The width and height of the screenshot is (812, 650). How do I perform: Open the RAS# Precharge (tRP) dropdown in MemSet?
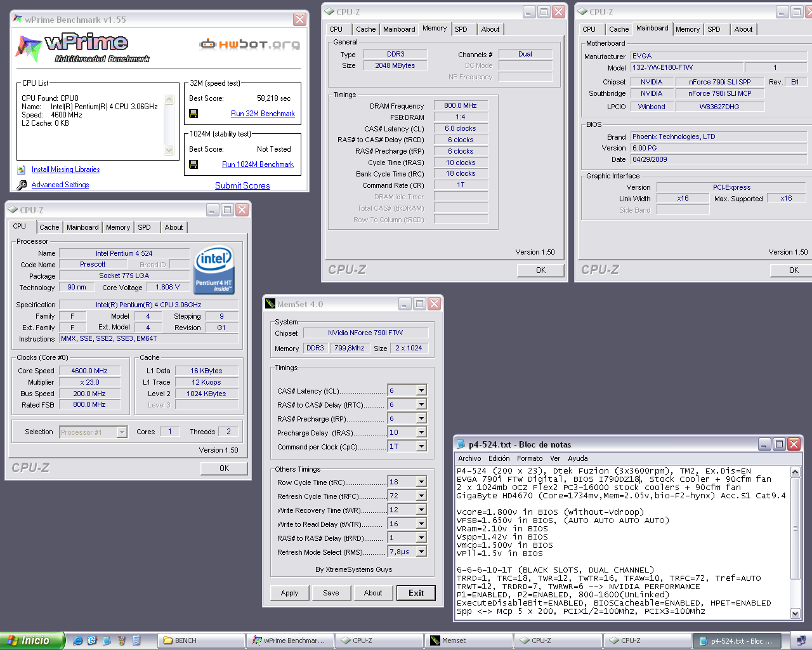pos(421,418)
